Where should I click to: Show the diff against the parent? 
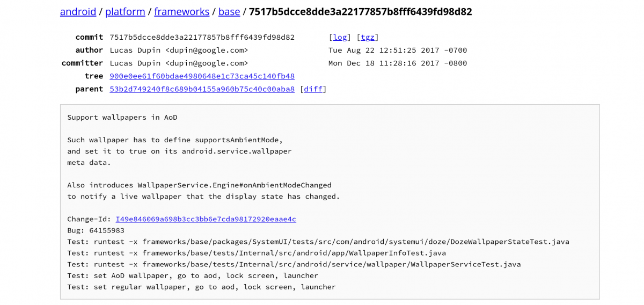pos(313,89)
